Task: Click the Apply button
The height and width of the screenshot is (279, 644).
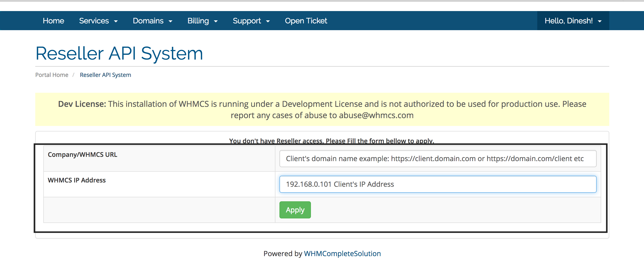Action: click(295, 210)
